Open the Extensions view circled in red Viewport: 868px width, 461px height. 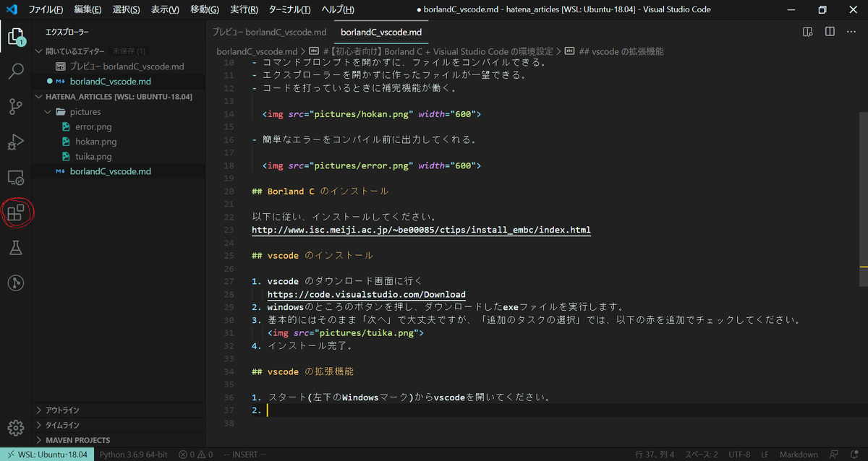tap(16, 212)
